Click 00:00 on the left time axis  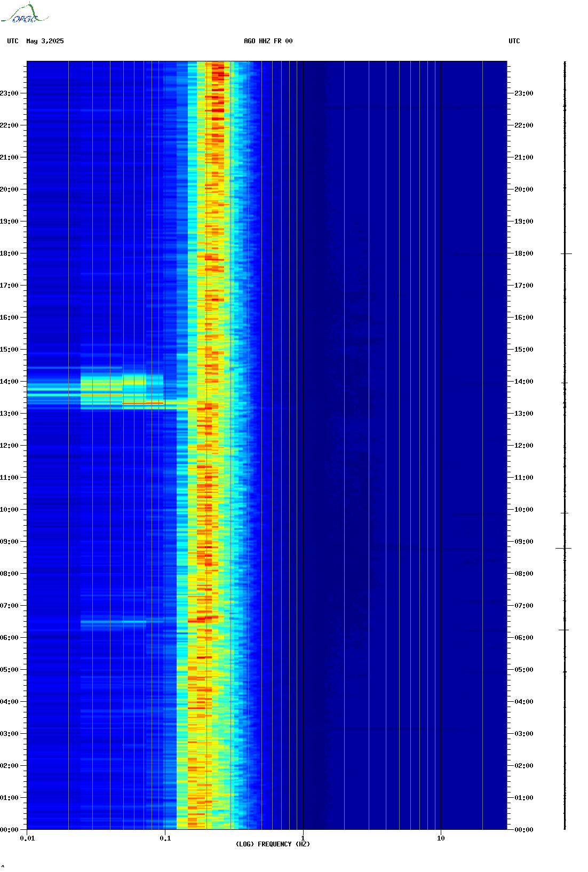click(x=9, y=830)
